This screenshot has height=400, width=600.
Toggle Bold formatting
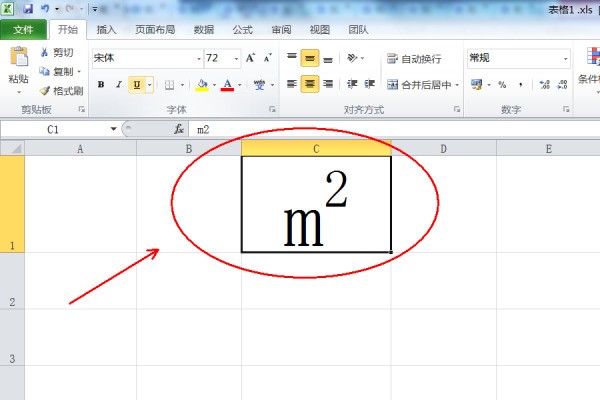tap(101, 84)
